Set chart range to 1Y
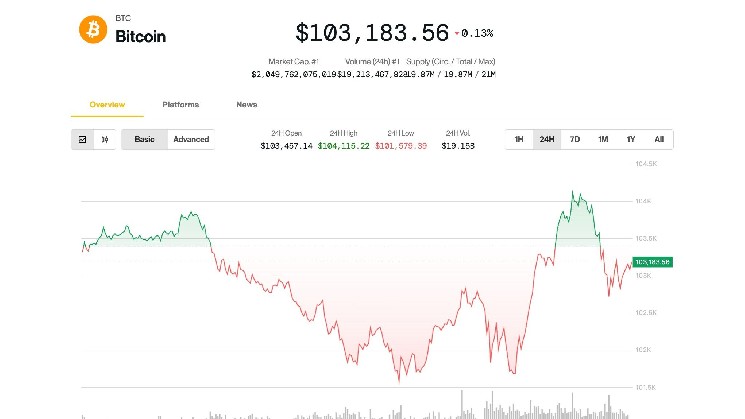Viewport: 745px width, 419px height. click(630, 139)
